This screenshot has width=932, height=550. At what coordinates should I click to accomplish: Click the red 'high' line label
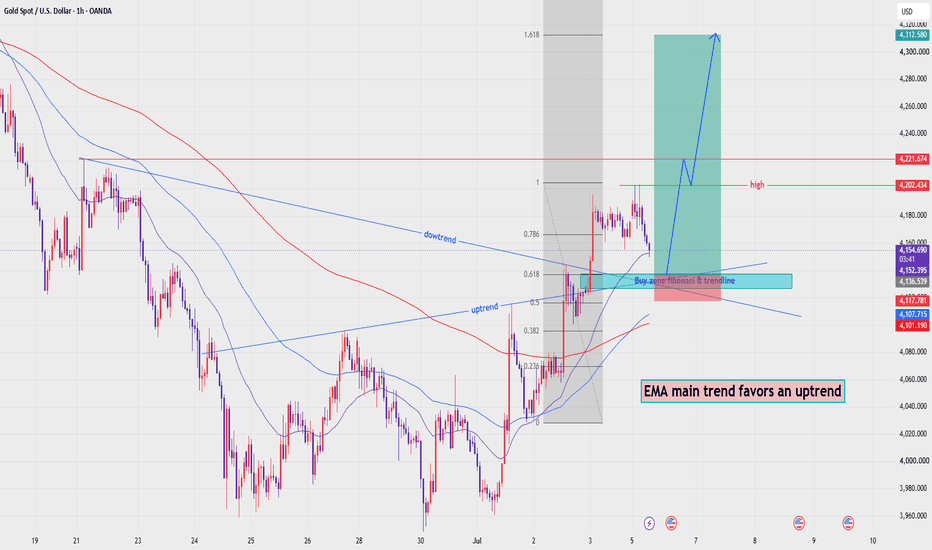pyautogui.click(x=757, y=185)
